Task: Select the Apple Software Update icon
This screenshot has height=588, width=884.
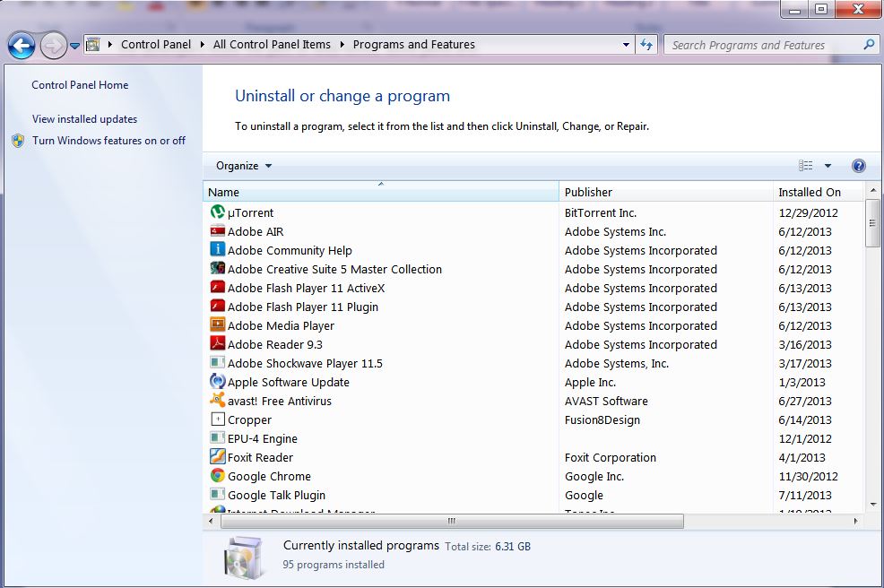Action: coord(218,382)
